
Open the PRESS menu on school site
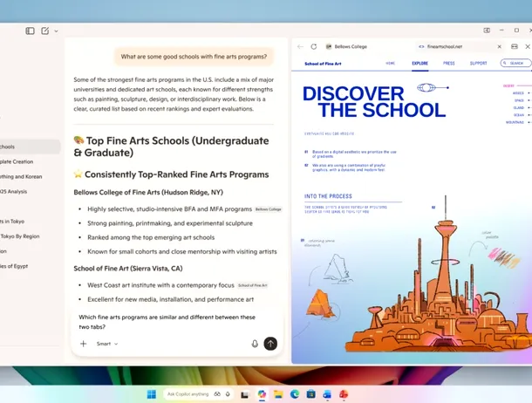[x=449, y=64]
